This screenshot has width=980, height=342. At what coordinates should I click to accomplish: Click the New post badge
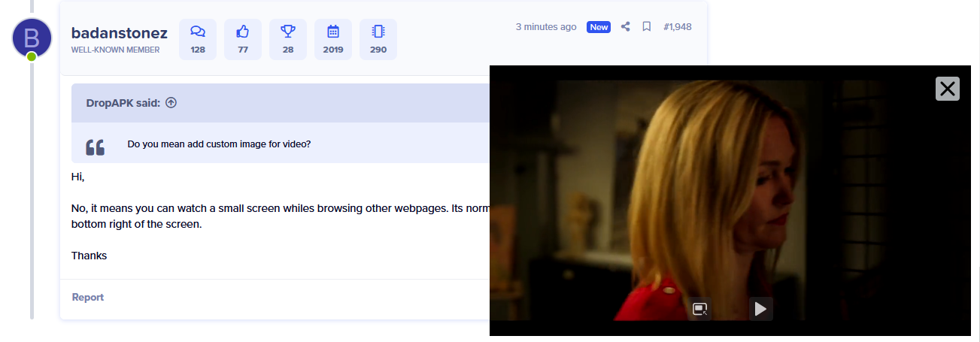[599, 27]
